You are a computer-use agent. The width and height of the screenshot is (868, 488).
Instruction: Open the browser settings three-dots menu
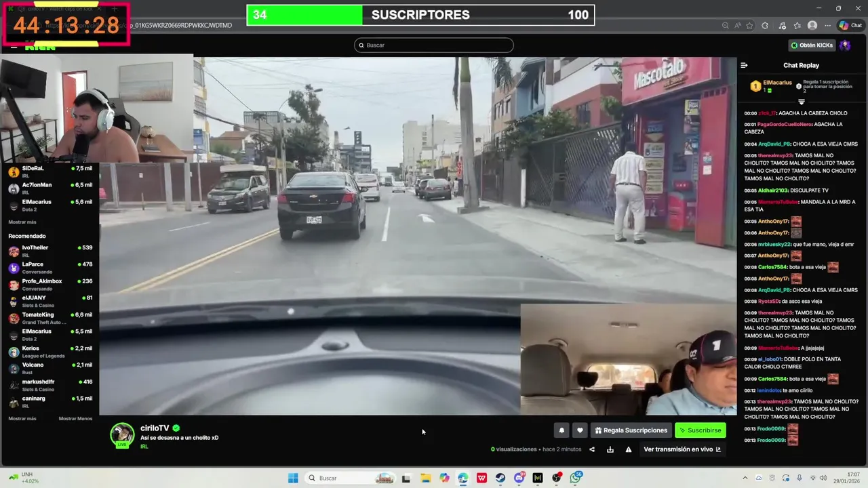[x=827, y=26]
